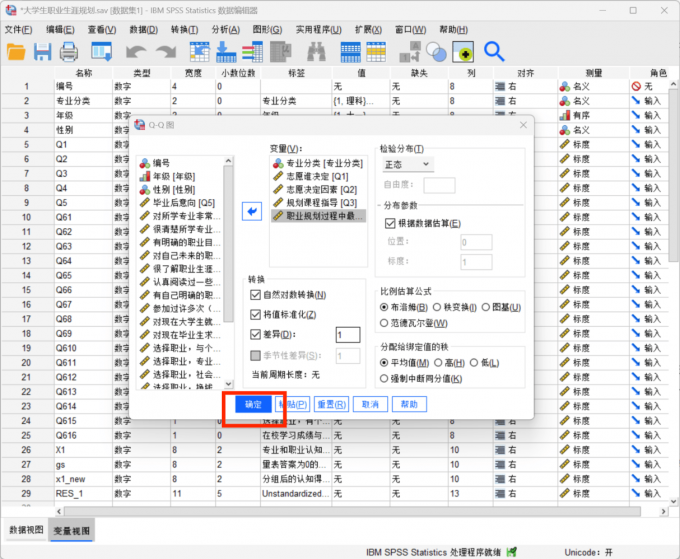This screenshot has width=680, height=559.
Task: Click the 重置 button in dialog
Action: [331, 405]
